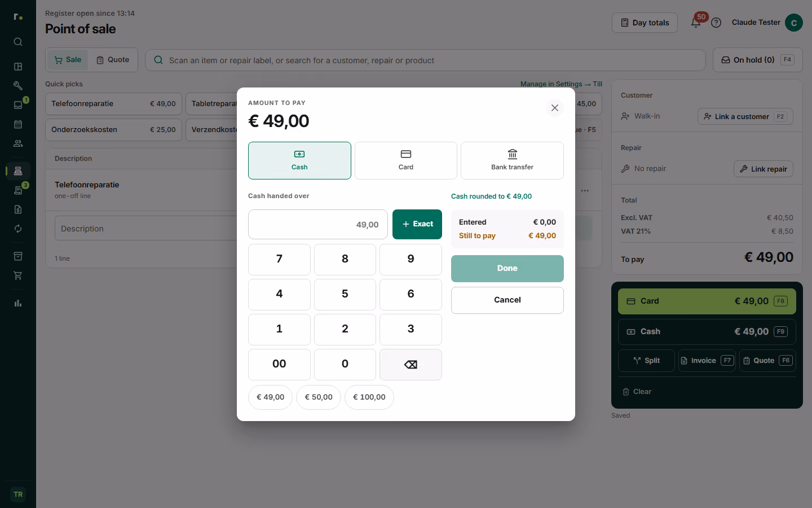Select Bank transfer payment method
This screenshot has width=812, height=508.
(x=512, y=160)
